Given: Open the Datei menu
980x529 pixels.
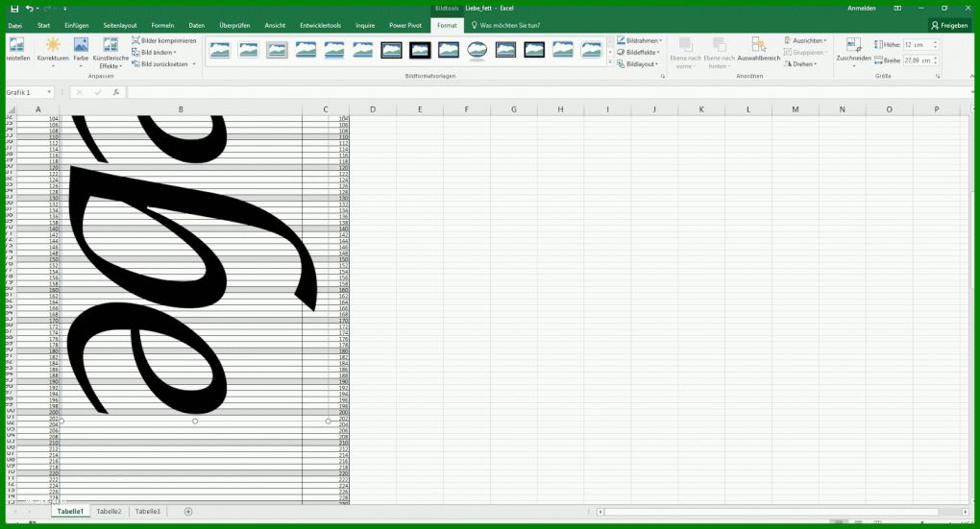Looking at the screenshot, I should (15, 26).
